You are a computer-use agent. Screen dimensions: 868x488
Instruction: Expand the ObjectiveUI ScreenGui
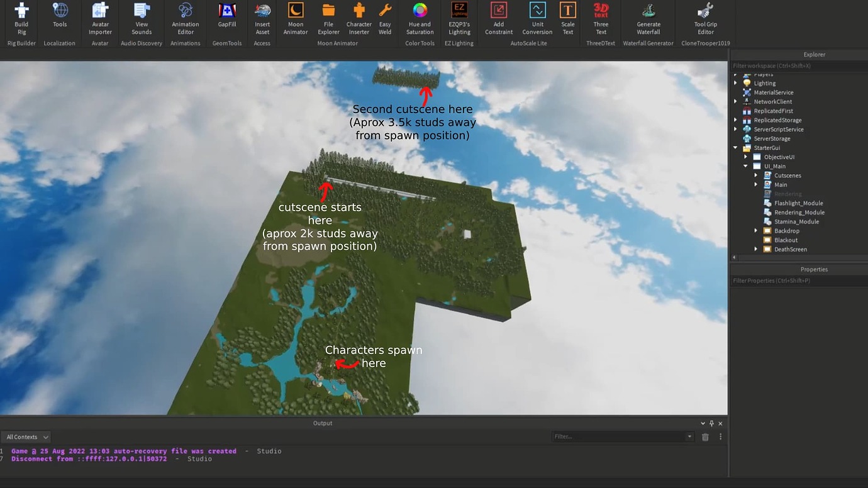pos(745,157)
